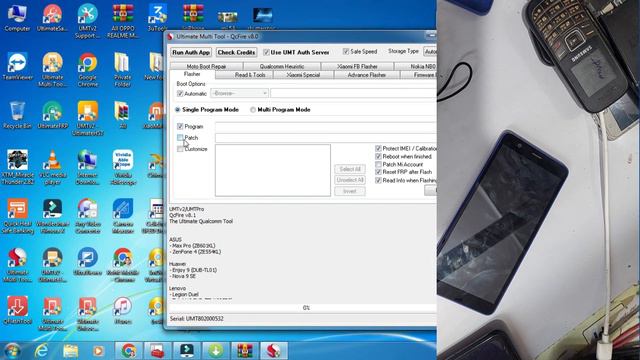The width and height of the screenshot is (640, 360).
Task: Open the Advance Flasher tab
Action: [x=367, y=75]
